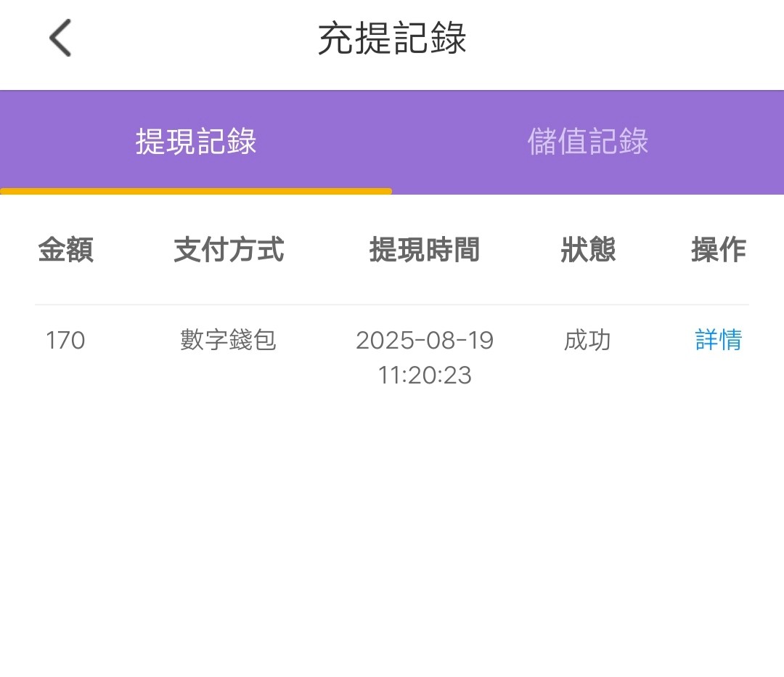Click the amount value 170

coord(65,340)
